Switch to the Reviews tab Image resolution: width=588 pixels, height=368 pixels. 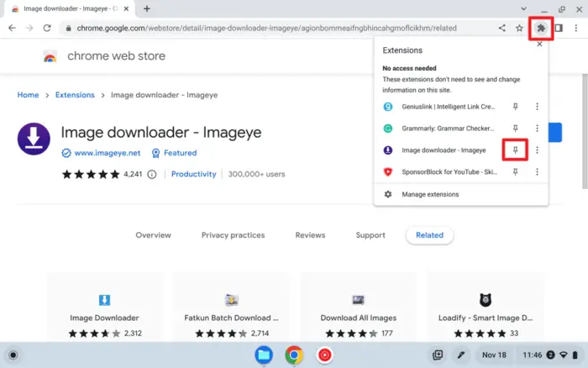pyautogui.click(x=310, y=235)
